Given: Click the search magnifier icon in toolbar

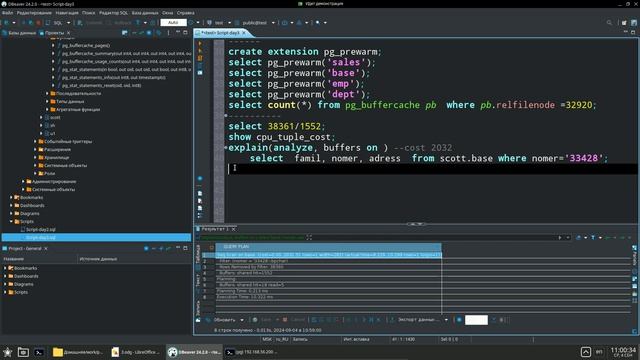Looking at the screenshot, I should (609, 23).
